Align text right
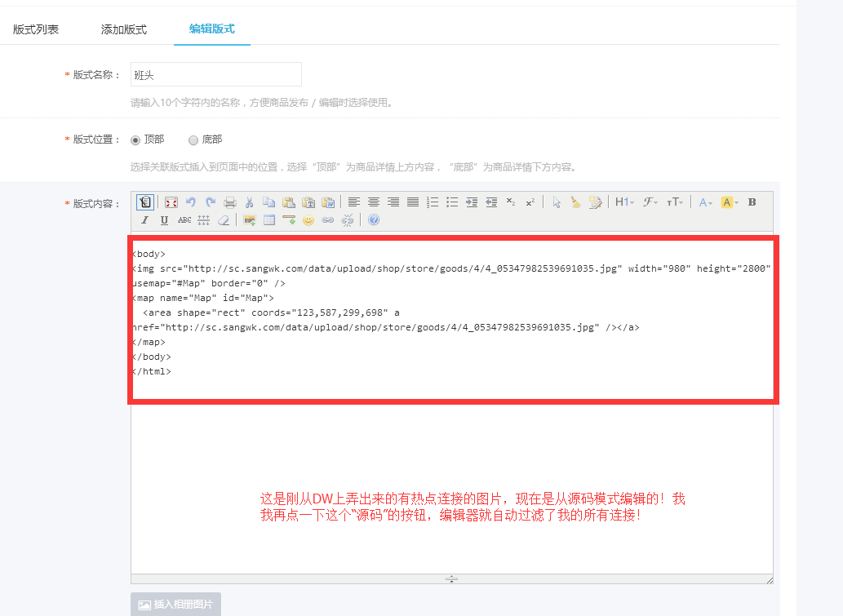843x616 pixels. coord(393,202)
